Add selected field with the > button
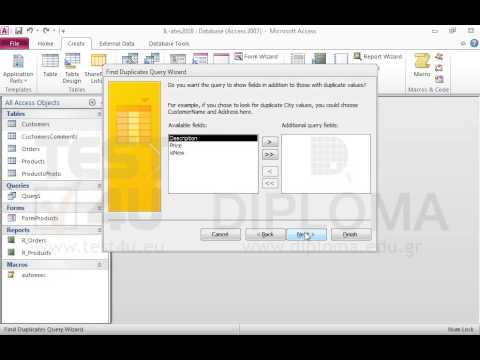This screenshot has width=480, height=360. 270,142
